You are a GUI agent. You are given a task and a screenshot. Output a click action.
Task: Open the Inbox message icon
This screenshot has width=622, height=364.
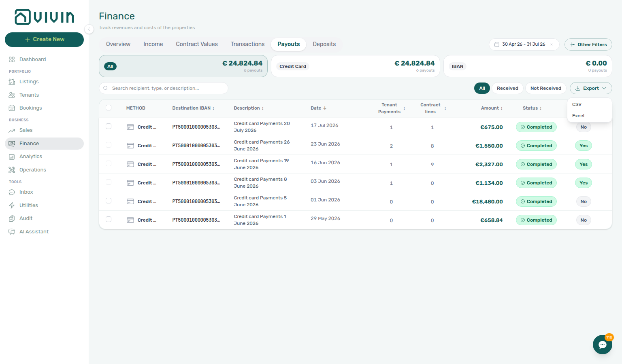(x=12, y=192)
